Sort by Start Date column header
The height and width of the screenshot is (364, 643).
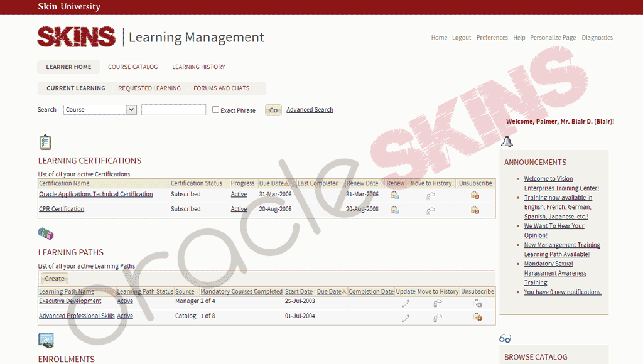click(299, 291)
